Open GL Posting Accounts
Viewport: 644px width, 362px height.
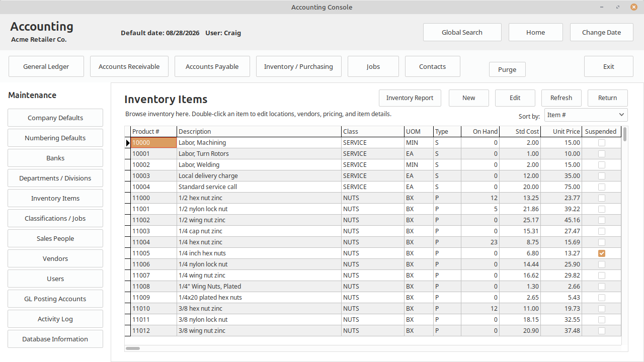pos(55,299)
